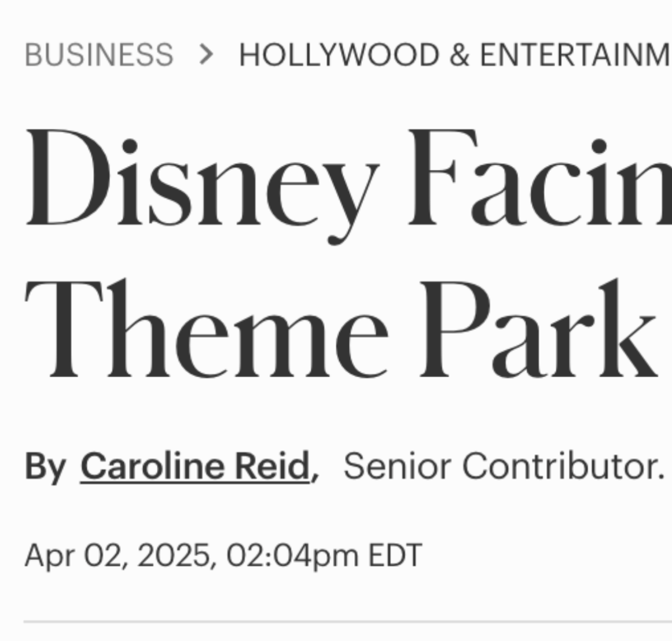Click the word Senior in byline
672x641 pixels.
coord(397,466)
